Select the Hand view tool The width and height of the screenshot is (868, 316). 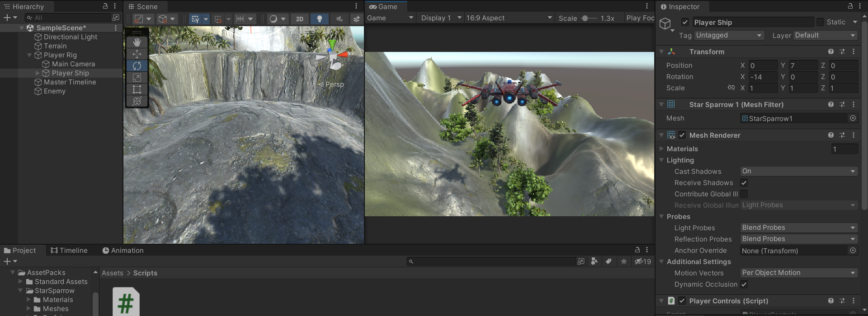coord(137,42)
